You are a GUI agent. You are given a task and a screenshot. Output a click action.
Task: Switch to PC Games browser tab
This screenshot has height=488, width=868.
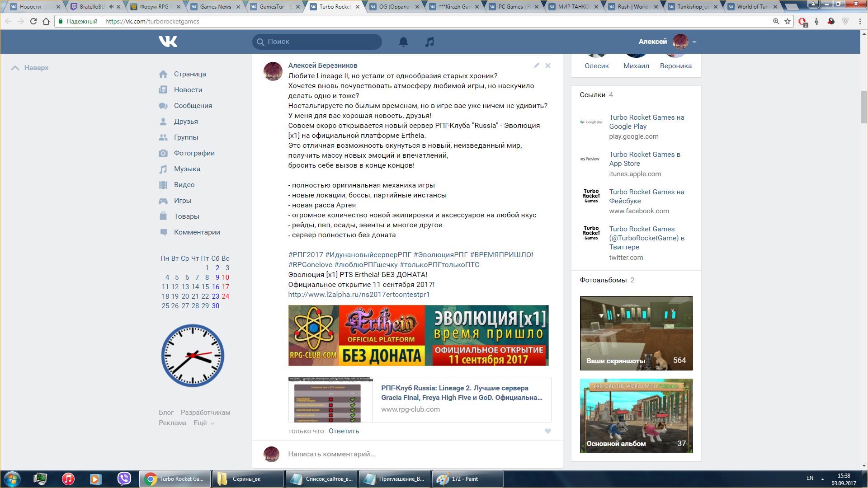click(514, 7)
